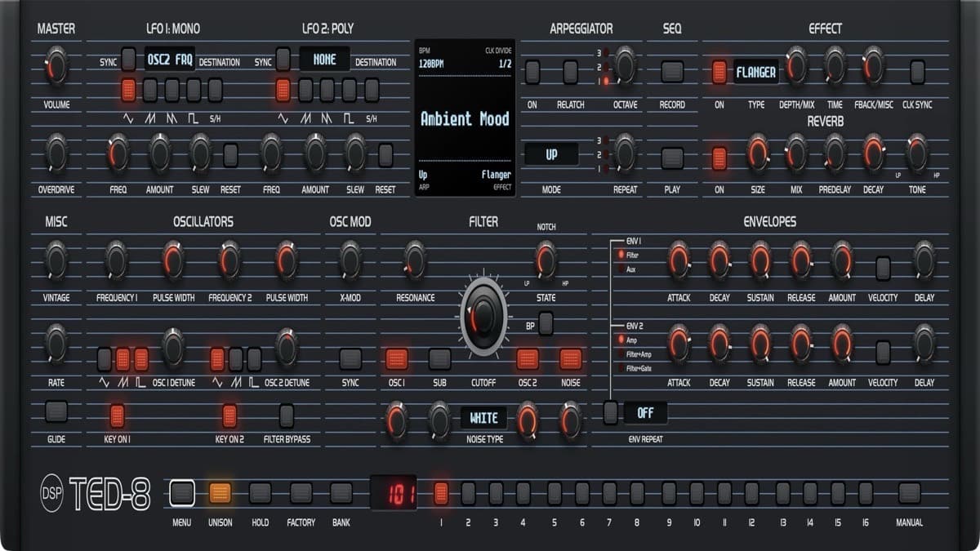980x551 pixels.
Task: Load preset slot 16
Action: (x=866, y=493)
